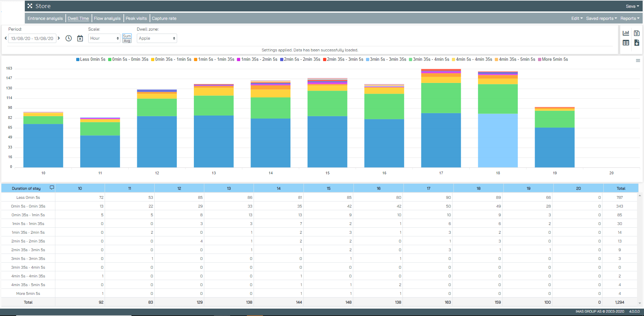Click the Reports menu button
This screenshot has height=316, width=644.
point(630,18)
